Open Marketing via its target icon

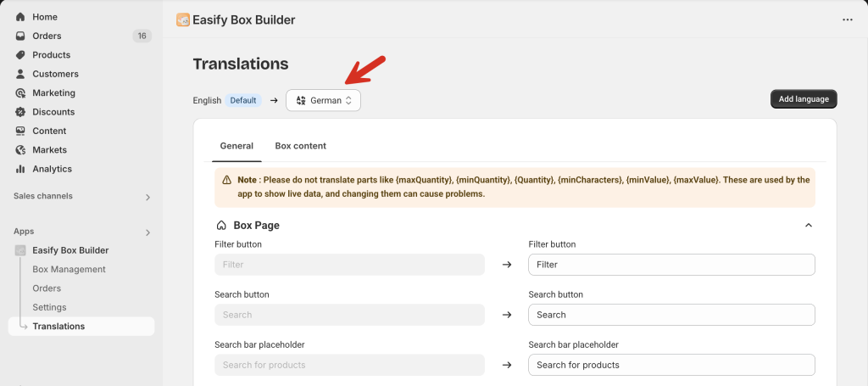point(20,93)
